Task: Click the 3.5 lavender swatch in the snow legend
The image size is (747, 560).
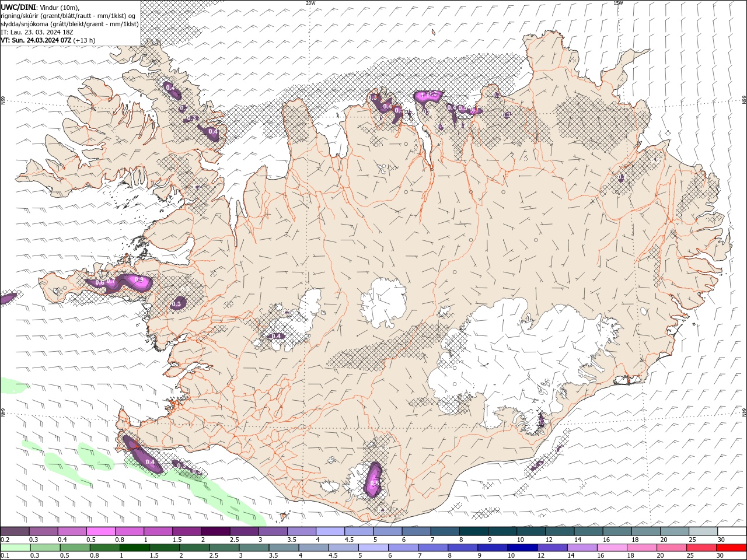Action: tap(301, 531)
